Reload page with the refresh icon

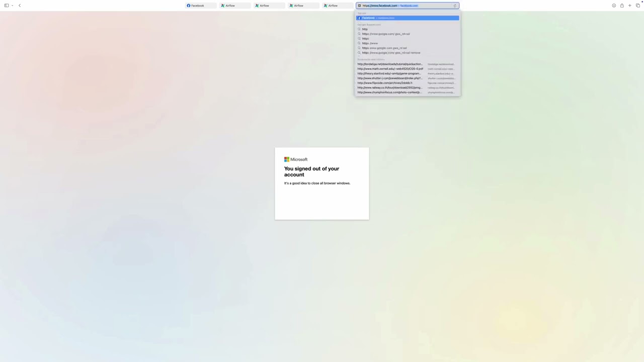point(455,6)
